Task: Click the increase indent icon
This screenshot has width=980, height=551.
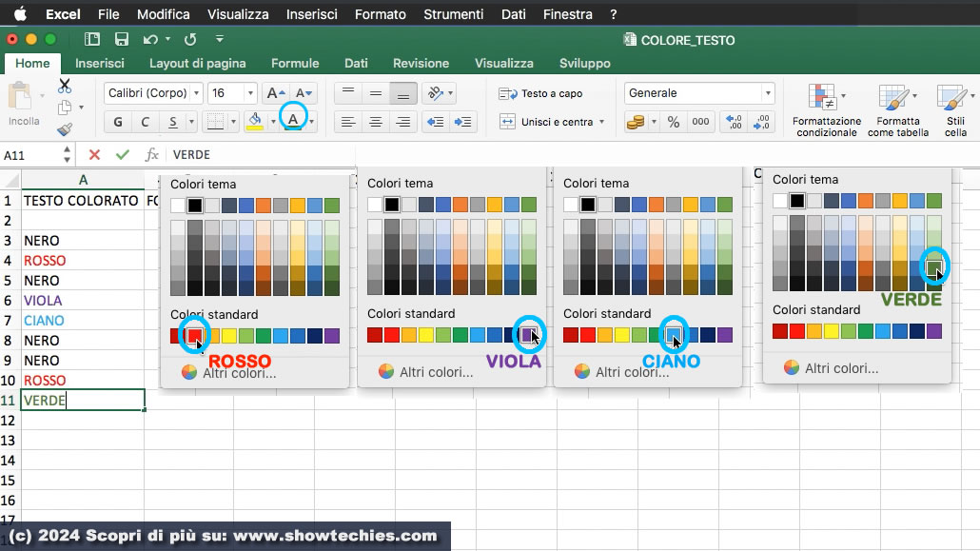Action: (462, 122)
